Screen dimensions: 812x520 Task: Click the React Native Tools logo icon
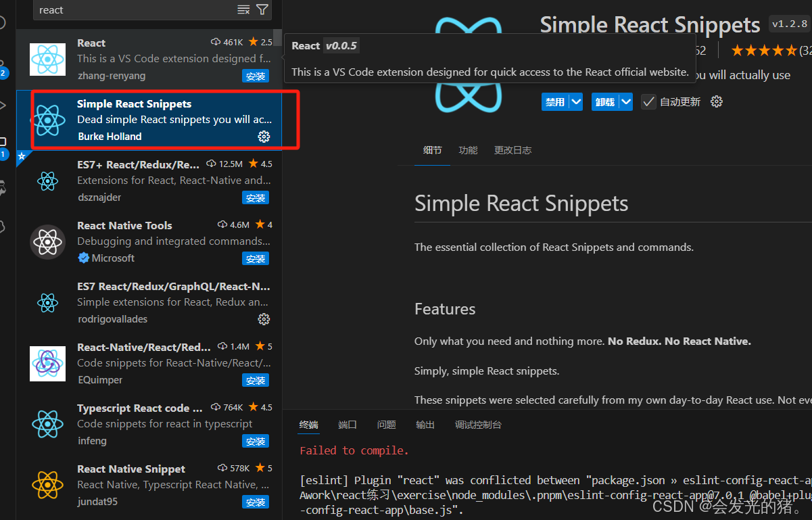click(48, 242)
